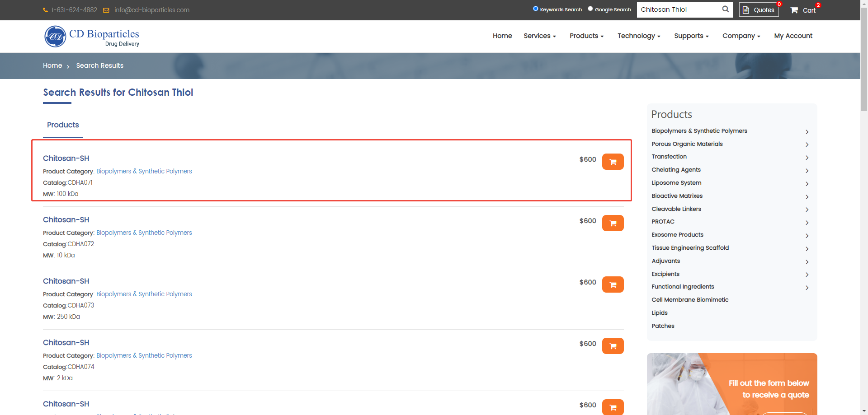This screenshot has height=415, width=868.
Task: Open category link for the CDHA074 product
Action: [x=144, y=355]
